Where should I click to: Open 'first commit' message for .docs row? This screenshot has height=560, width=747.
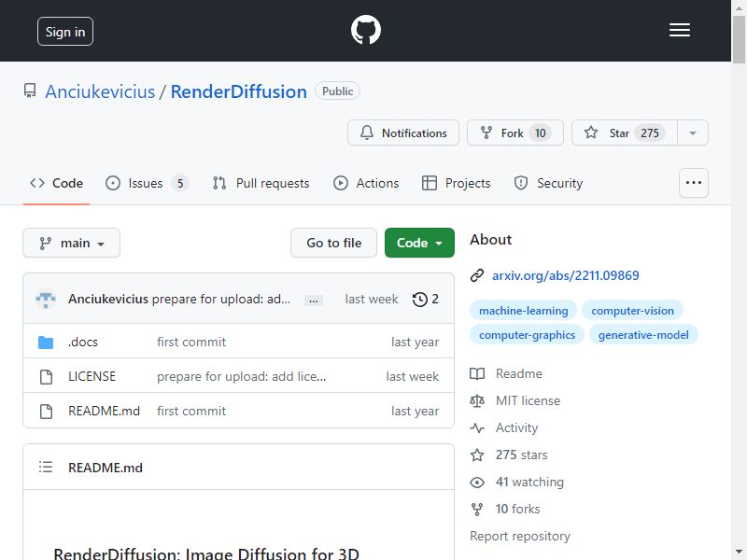pyautogui.click(x=191, y=342)
